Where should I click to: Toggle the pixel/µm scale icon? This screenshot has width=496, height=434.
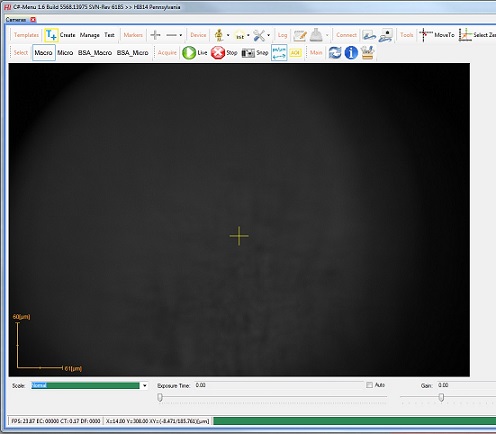pos(279,53)
